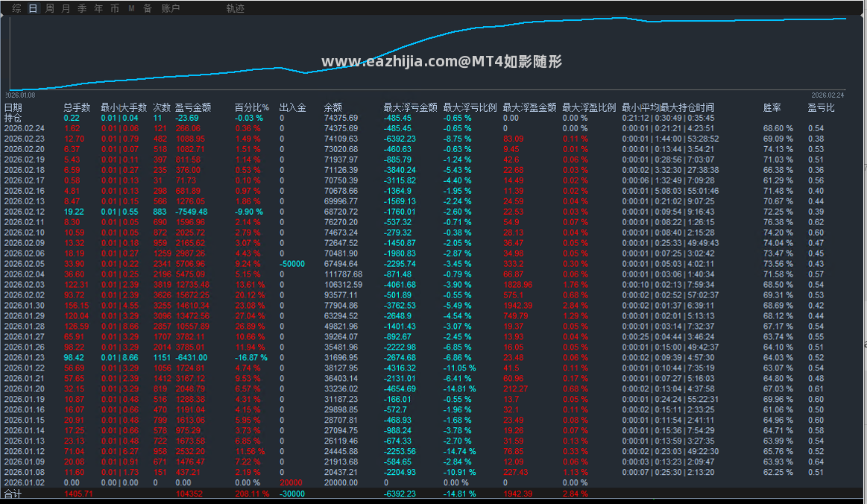Click the 20000.00 starting balance value
The image size is (867, 504).
tap(341, 482)
